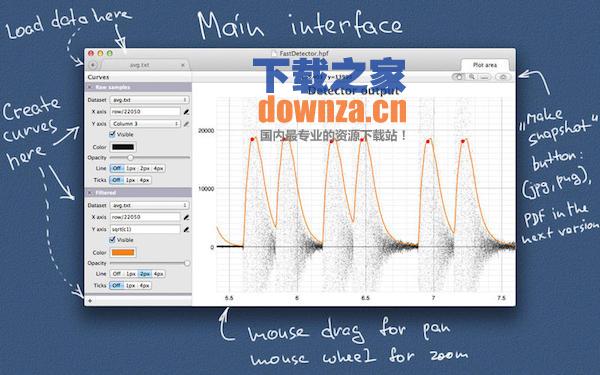Click pencil icon next to sqrt(c1) Y axis

[186, 230]
